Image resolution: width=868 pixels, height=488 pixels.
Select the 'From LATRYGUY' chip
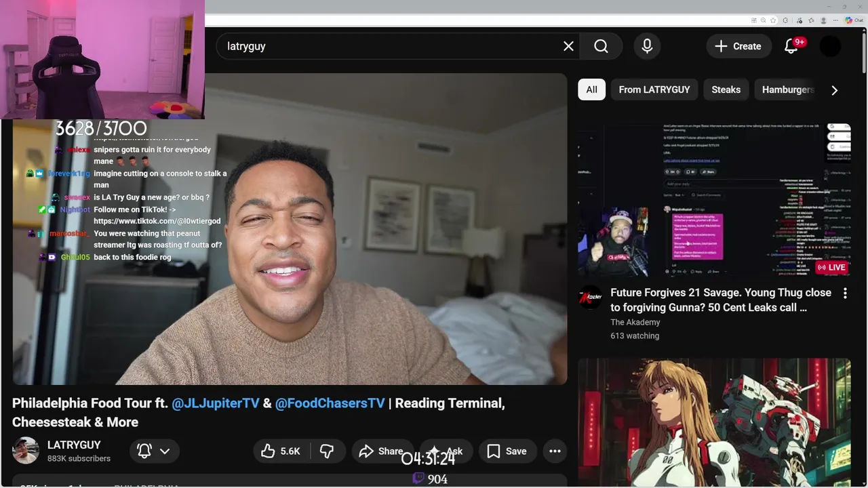point(654,89)
